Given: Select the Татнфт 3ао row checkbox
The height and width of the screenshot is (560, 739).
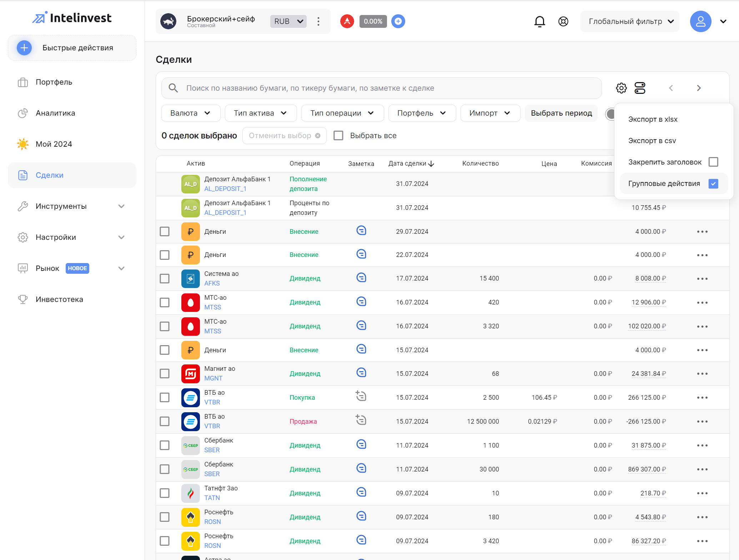Looking at the screenshot, I should click(x=165, y=493).
